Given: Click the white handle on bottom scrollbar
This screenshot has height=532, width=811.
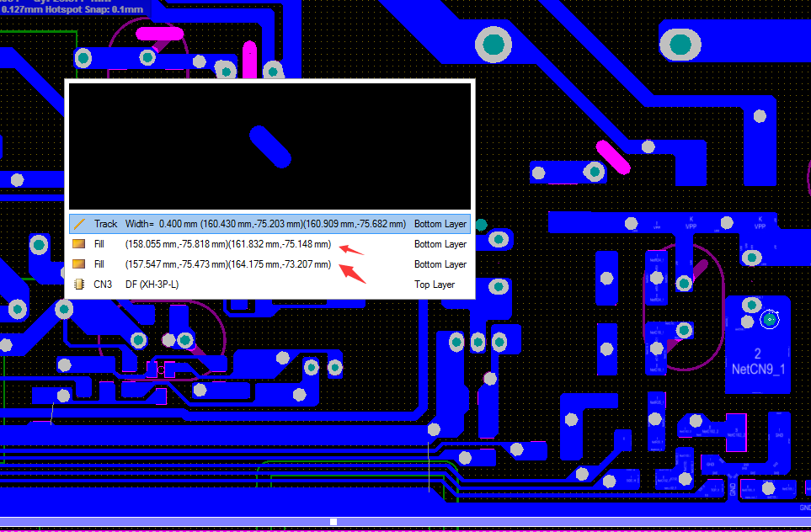Looking at the screenshot, I should click(x=333, y=523).
